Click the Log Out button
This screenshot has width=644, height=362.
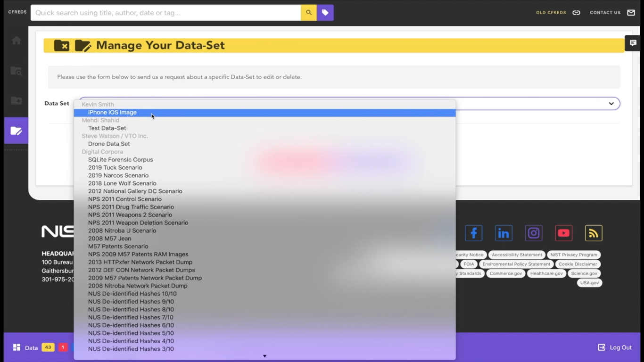click(x=615, y=347)
